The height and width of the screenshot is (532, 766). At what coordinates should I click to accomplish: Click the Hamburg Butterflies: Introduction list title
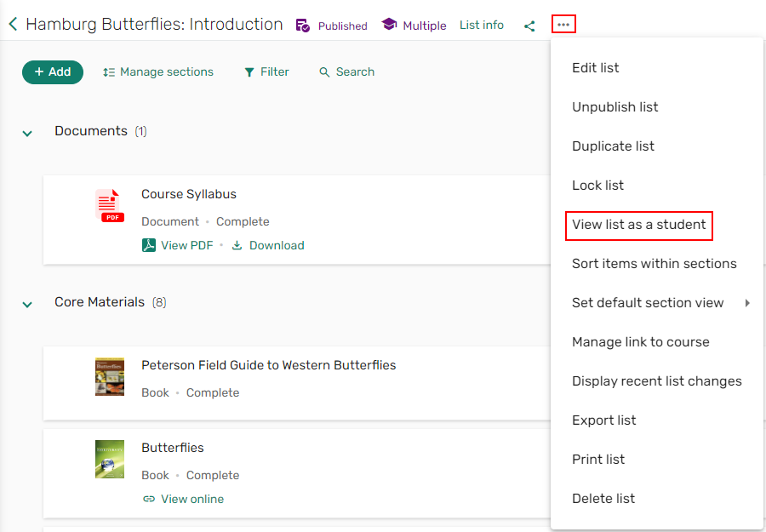pos(154,25)
